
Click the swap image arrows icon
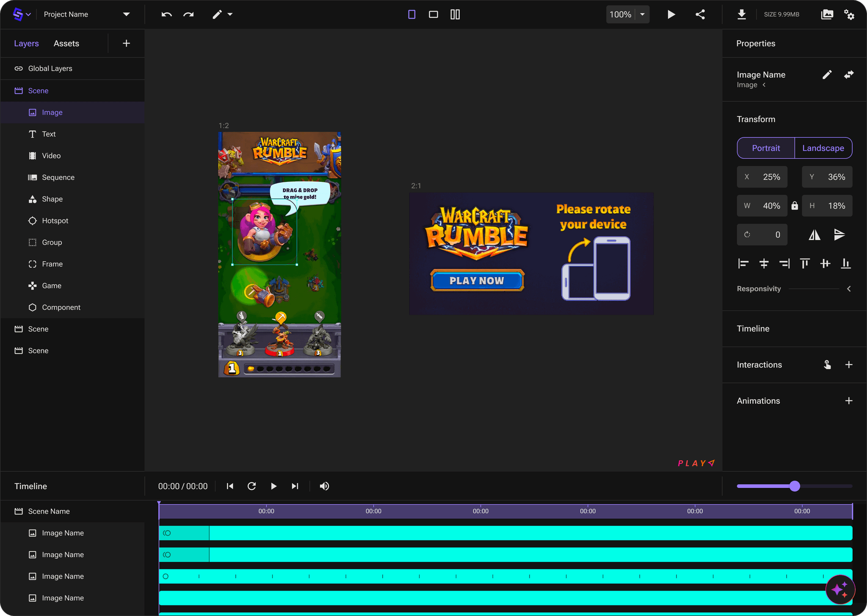[849, 75]
